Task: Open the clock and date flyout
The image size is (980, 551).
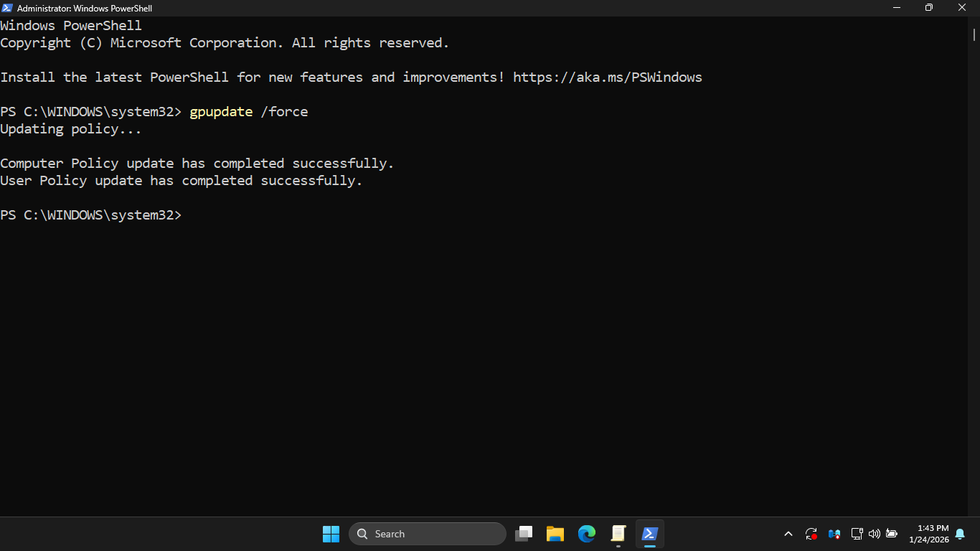Action: (928, 534)
